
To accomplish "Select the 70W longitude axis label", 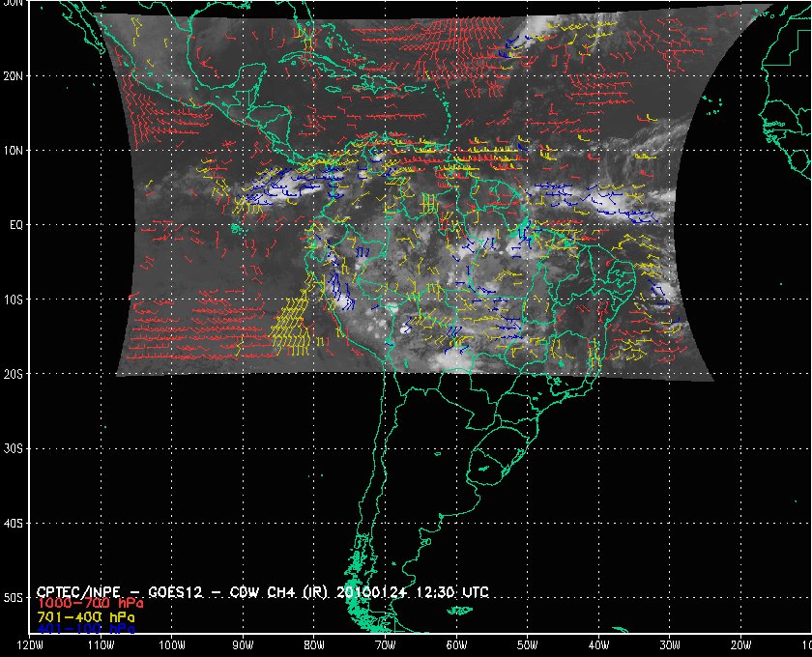I will [385, 646].
